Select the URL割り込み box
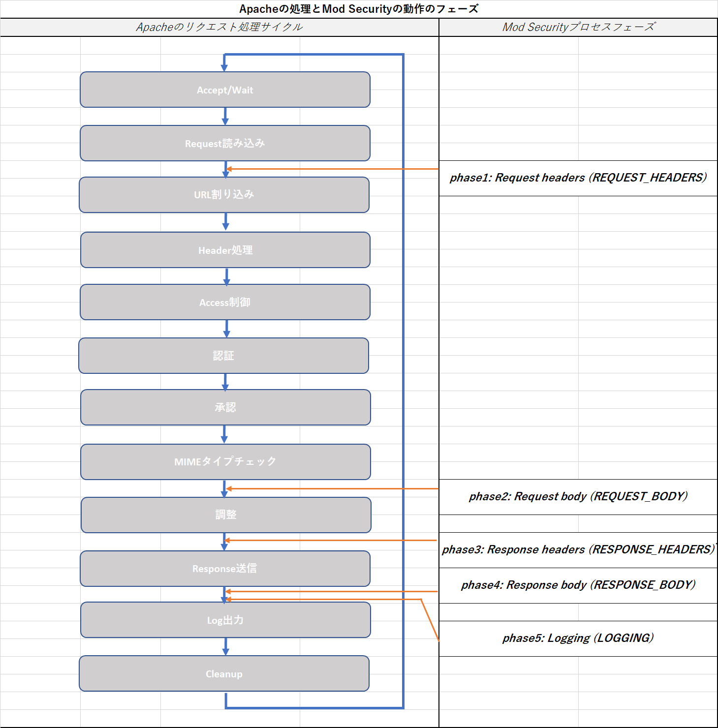Image resolution: width=718 pixels, height=728 pixels. point(224,195)
